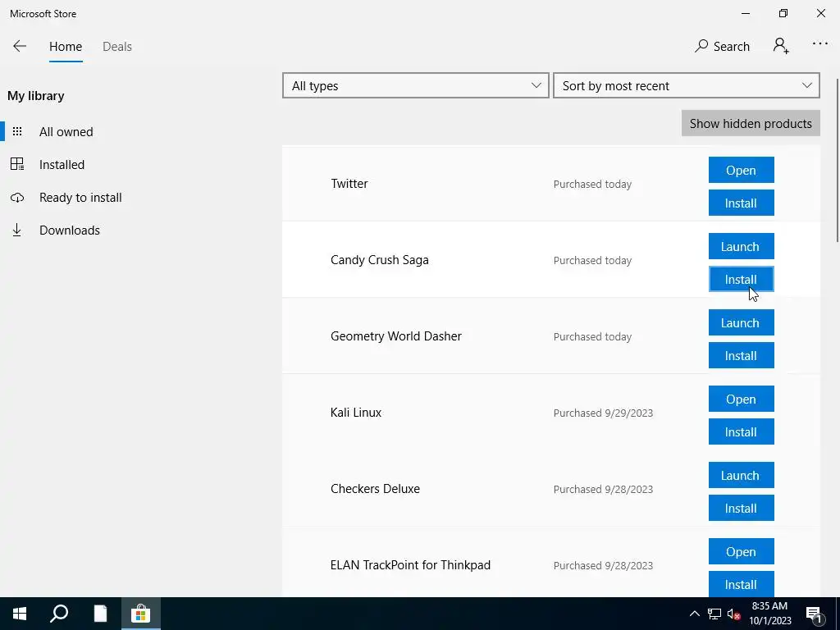Open the notification center icon
Image resolution: width=840 pixels, height=630 pixels.
[x=814, y=614]
